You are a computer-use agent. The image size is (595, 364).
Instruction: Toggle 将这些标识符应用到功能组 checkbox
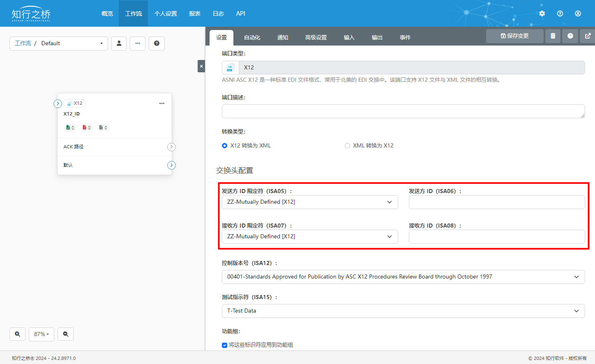pyautogui.click(x=225, y=345)
